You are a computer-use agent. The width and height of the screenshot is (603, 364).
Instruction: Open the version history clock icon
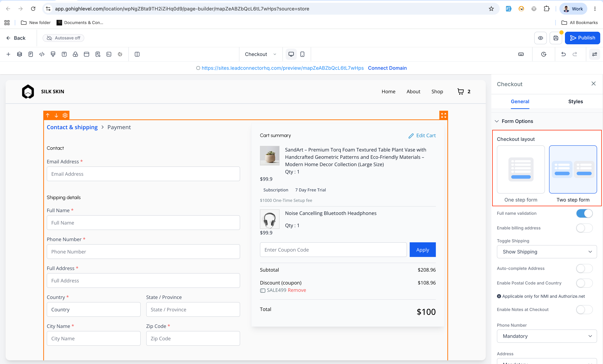tap(544, 54)
